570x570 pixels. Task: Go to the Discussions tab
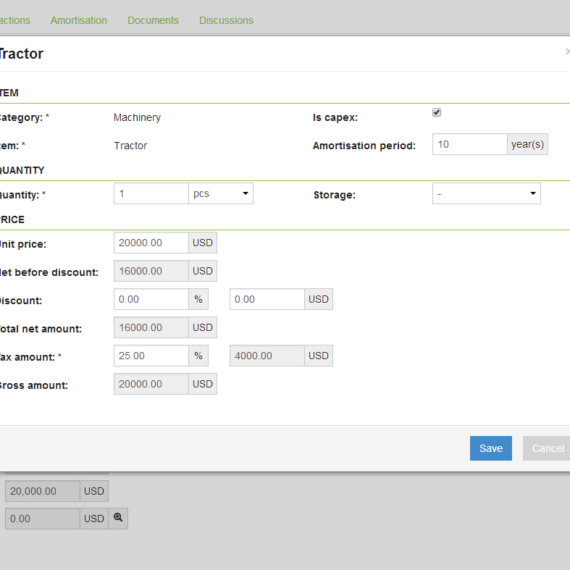(x=226, y=20)
